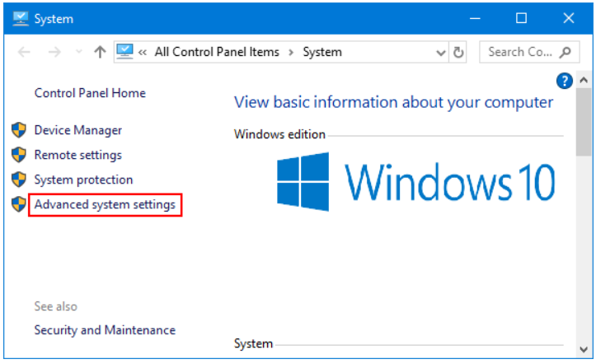Click the scrollbar down arrow
This screenshot has width=596, height=364.
click(x=584, y=349)
